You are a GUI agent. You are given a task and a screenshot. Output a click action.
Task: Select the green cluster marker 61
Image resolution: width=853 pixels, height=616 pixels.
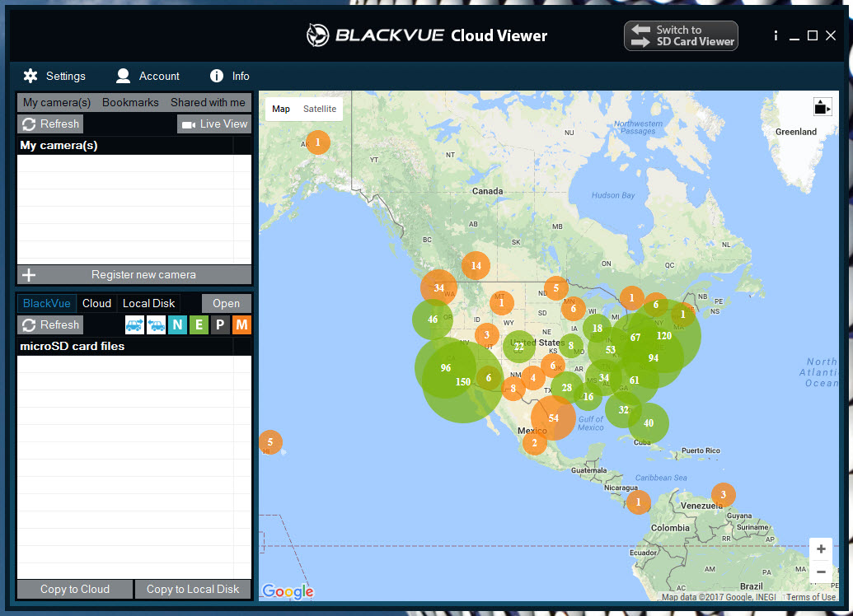point(634,380)
